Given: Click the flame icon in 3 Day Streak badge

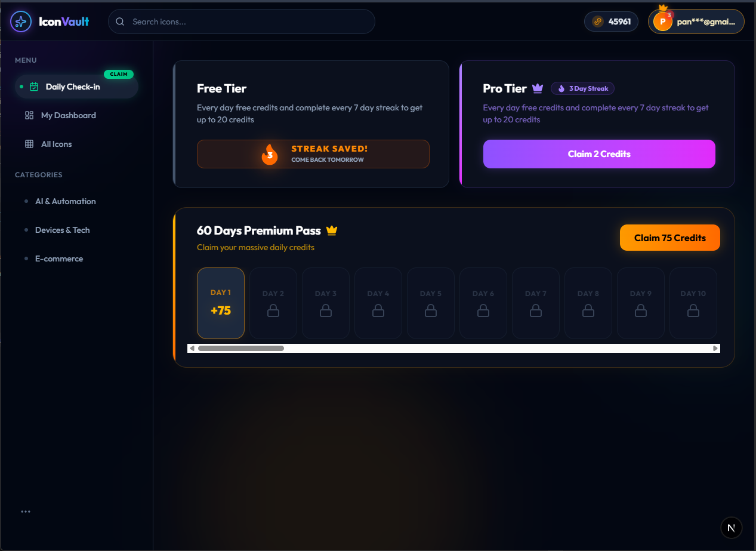Looking at the screenshot, I should (561, 88).
